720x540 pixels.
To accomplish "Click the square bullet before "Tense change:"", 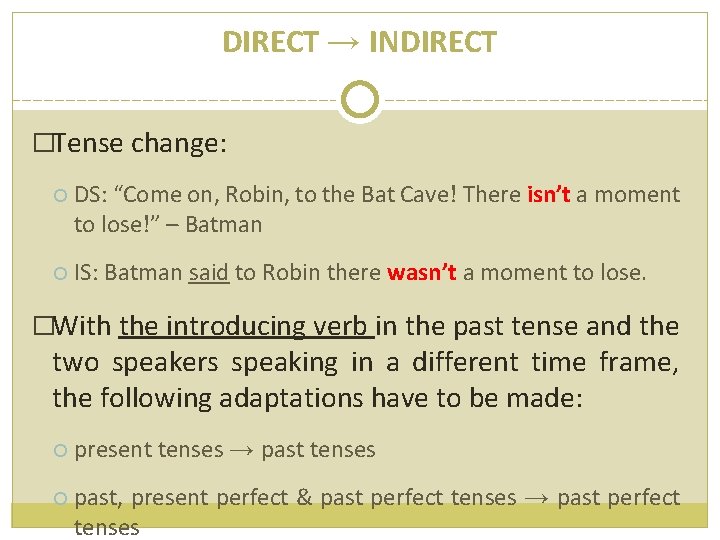I will tap(42, 145).
